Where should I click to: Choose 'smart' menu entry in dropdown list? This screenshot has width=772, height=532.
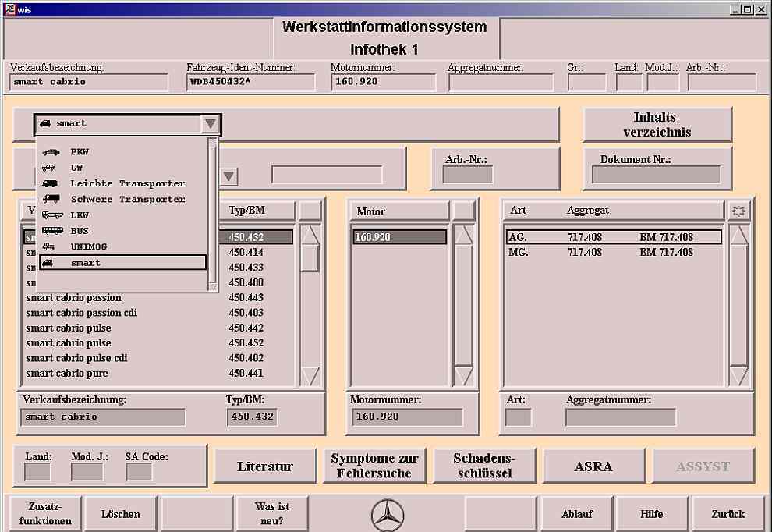pos(122,263)
